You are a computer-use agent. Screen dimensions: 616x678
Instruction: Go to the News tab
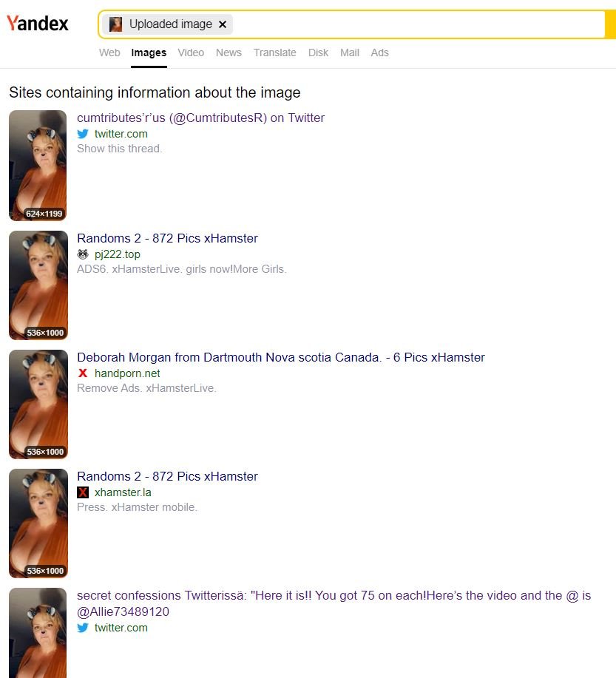pos(229,52)
